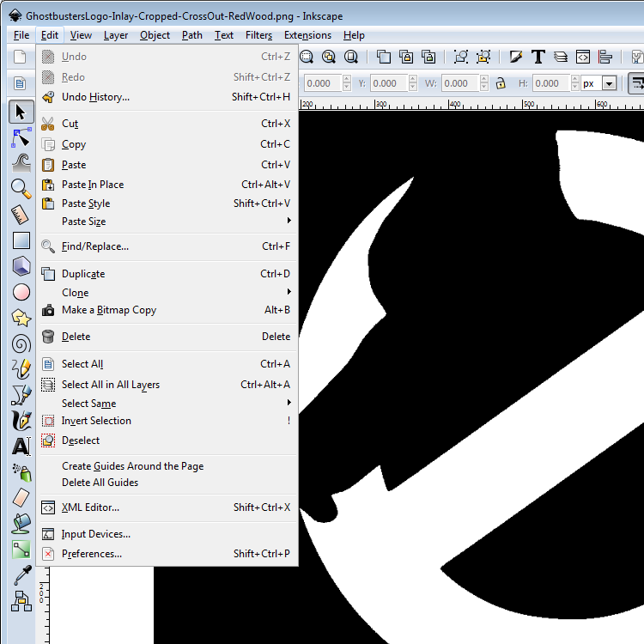Open Text and Font dialog icon
This screenshot has width=644, height=644.
pos(538,57)
